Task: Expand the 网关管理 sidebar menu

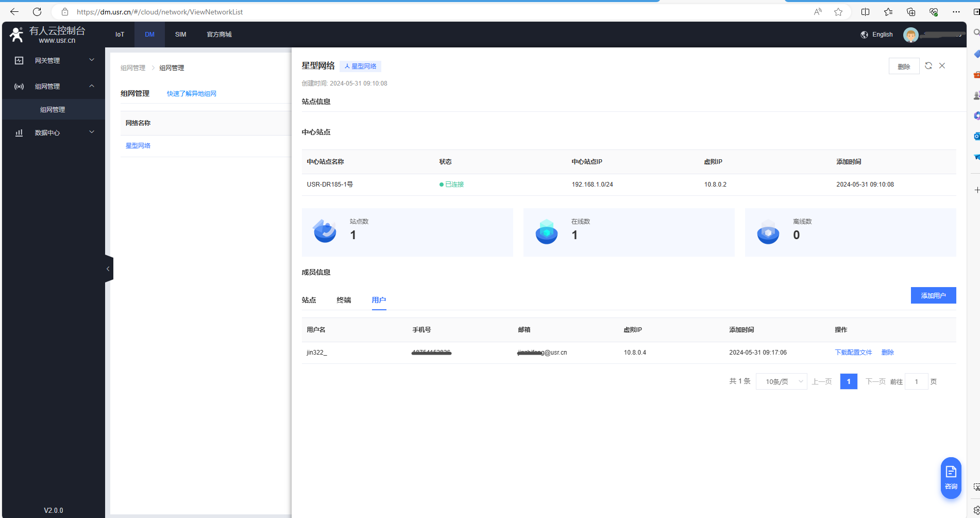Action: pos(53,60)
